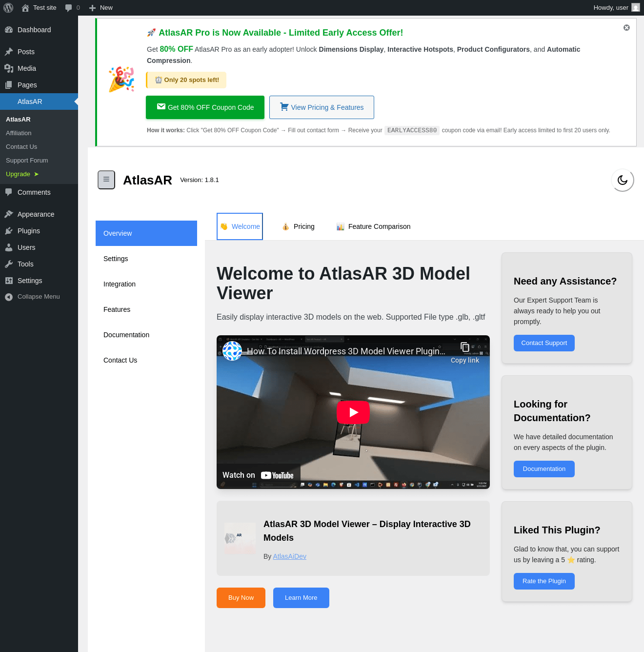Open video title How To Install Wordpress
644x652 pixels.
coord(346,351)
